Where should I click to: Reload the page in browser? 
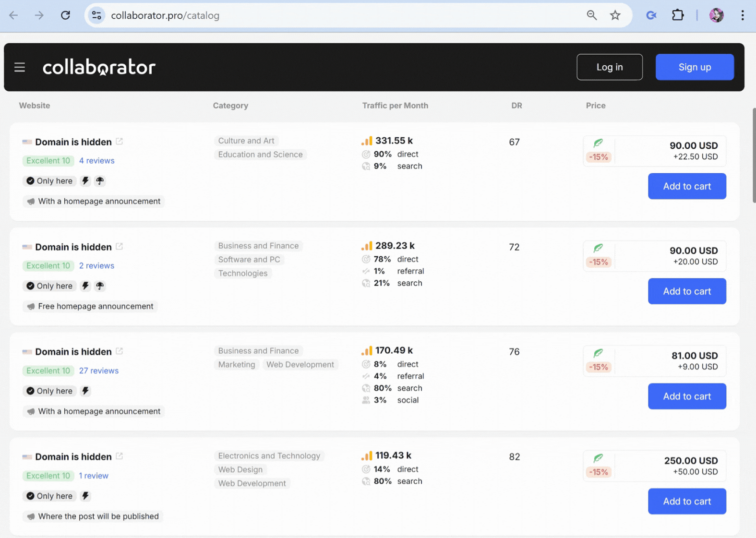pos(65,15)
